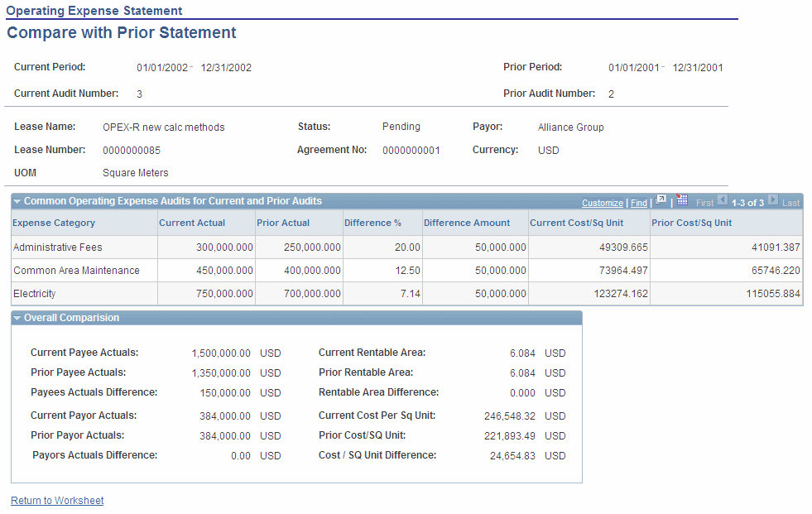Select the Electricity expense row
This screenshot has height=514, width=812.
36,294
